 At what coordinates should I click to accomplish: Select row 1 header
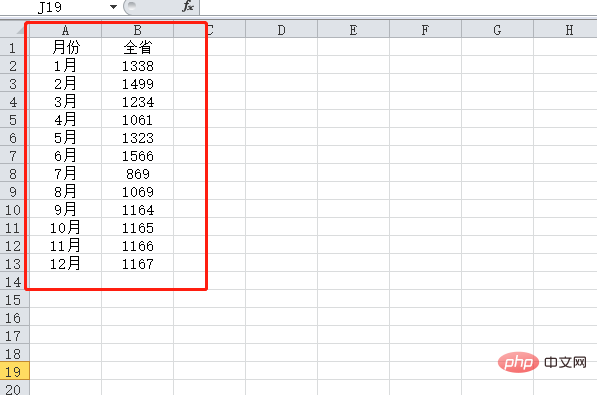[14, 47]
